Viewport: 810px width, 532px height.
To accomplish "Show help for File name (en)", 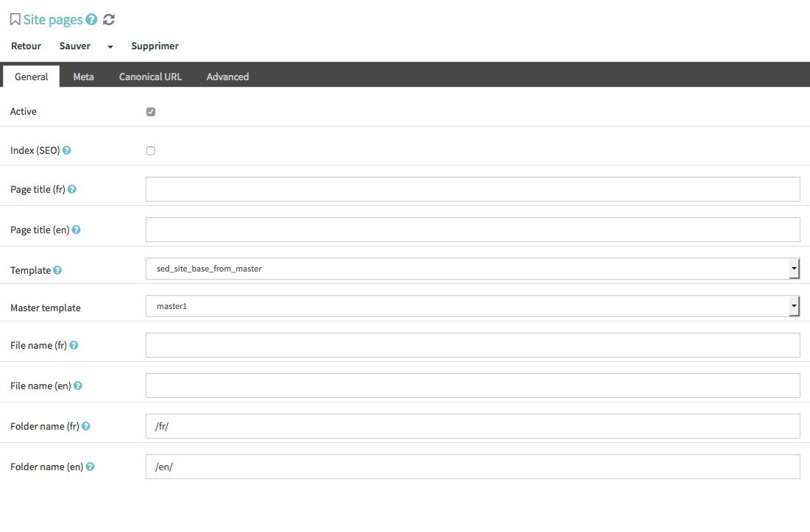I will click(78, 386).
